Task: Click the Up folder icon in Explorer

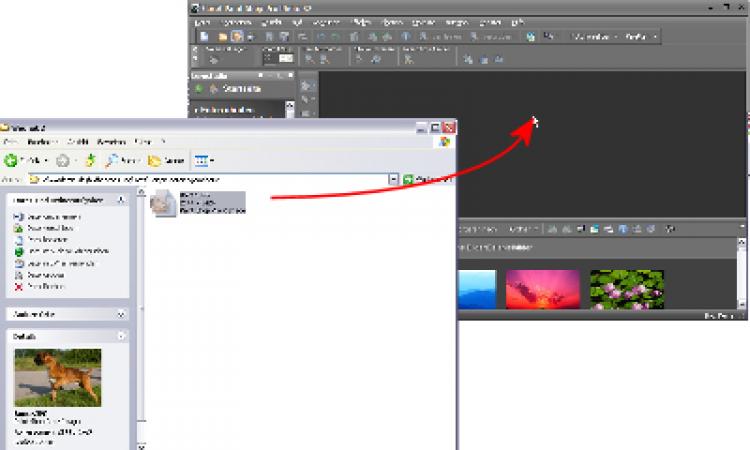Action: click(90, 160)
